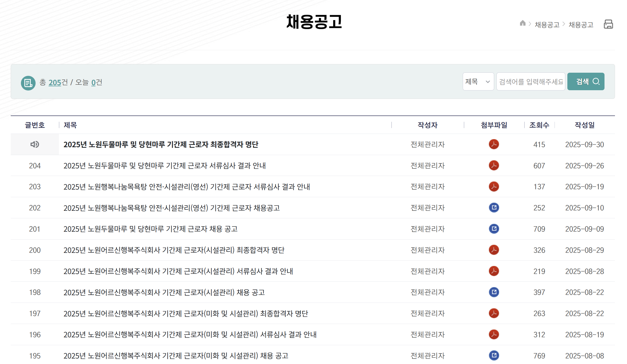Open attachment icon for post 202
Screen dimensions: 627x364
pos(494,208)
